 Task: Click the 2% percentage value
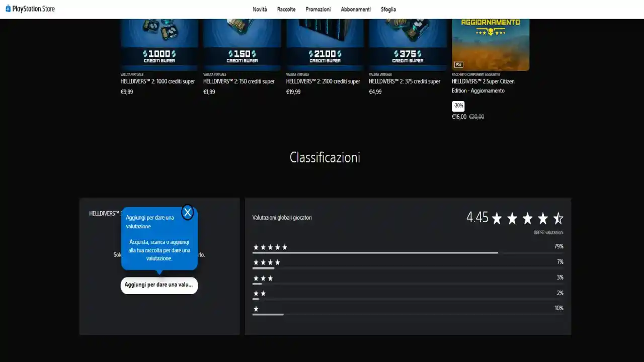pyautogui.click(x=560, y=293)
